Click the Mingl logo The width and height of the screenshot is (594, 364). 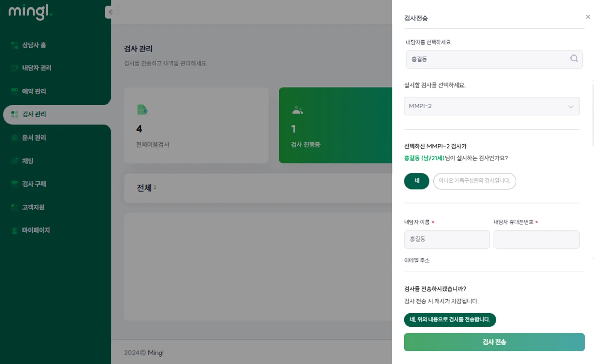tap(30, 12)
